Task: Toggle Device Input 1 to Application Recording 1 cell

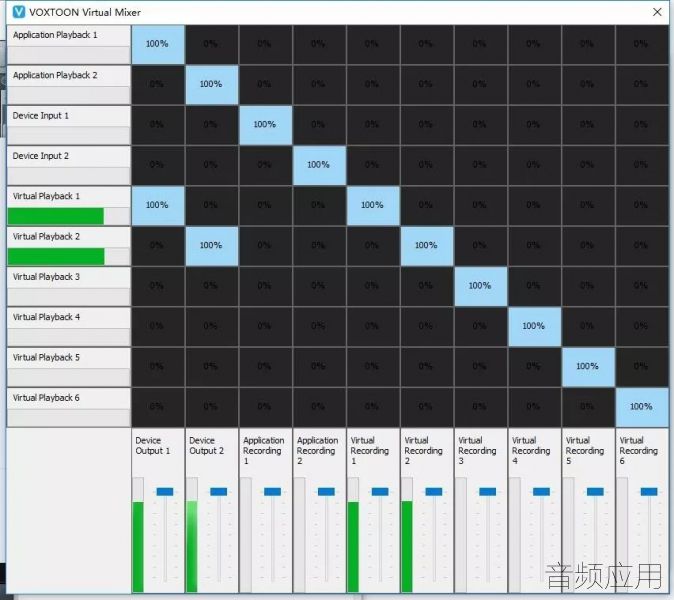Action: [265, 125]
